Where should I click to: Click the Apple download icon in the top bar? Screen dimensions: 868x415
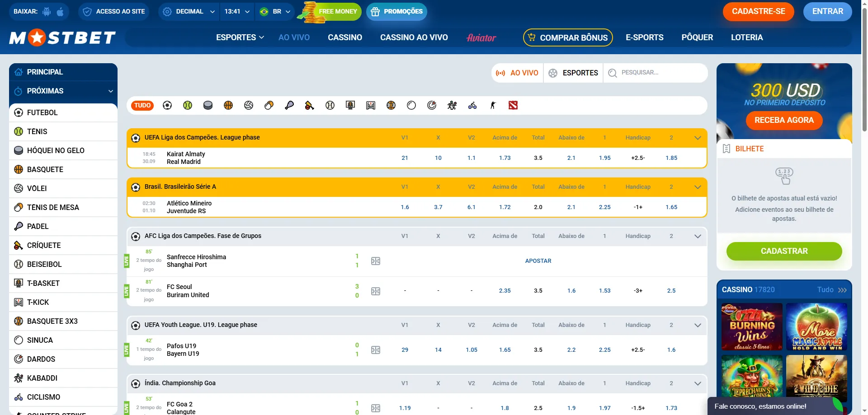(x=61, y=11)
